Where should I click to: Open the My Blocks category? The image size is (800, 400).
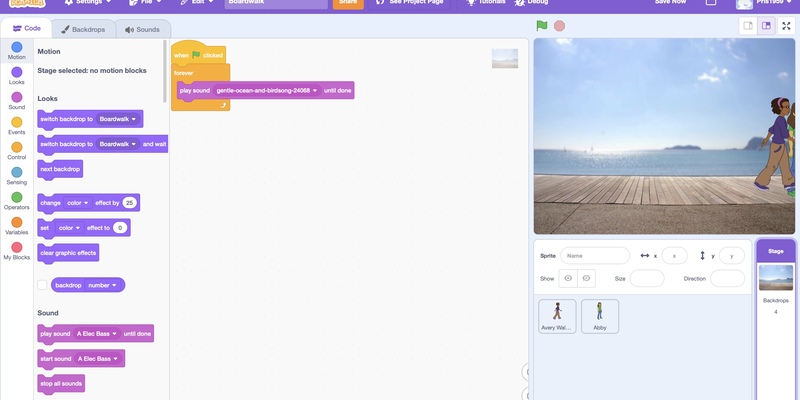tap(16, 250)
